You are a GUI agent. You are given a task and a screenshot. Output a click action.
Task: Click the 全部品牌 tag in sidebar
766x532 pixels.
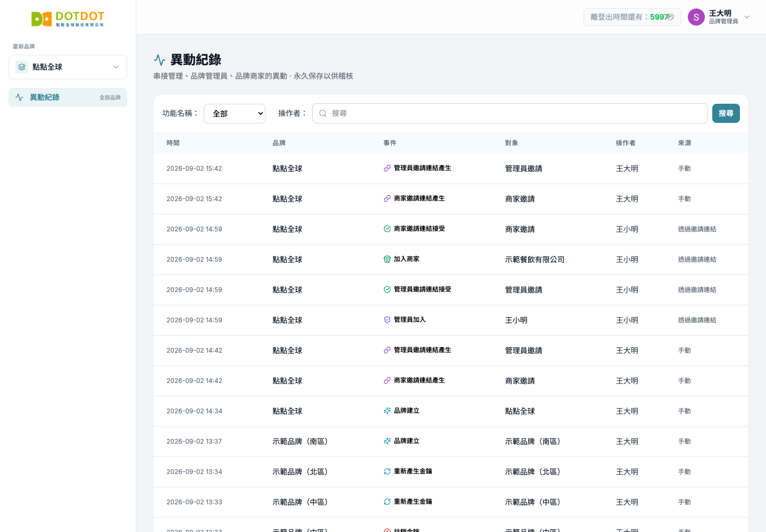click(x=110, y=97)
